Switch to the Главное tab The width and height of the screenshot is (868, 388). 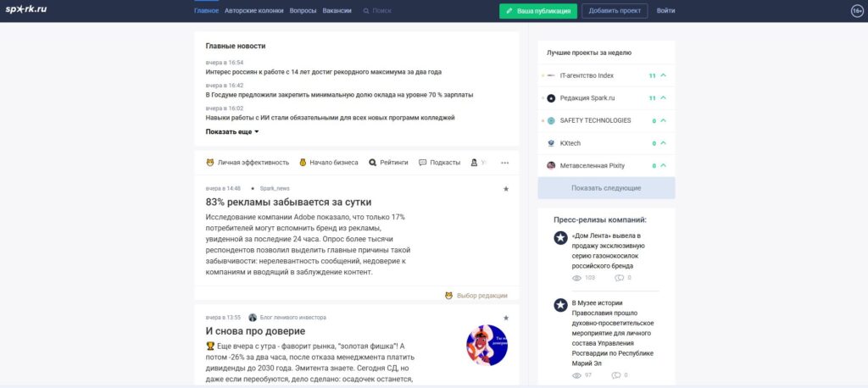(x=206, y=10)
